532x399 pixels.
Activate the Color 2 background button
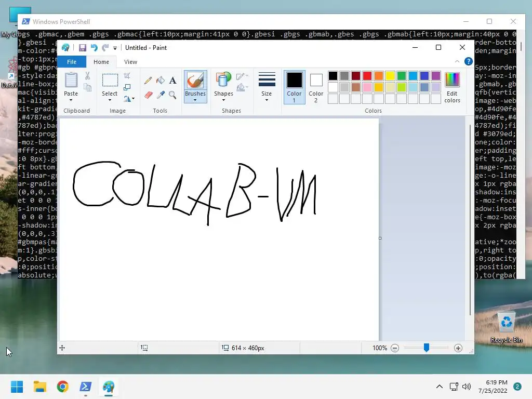click(x=316, y=87)
